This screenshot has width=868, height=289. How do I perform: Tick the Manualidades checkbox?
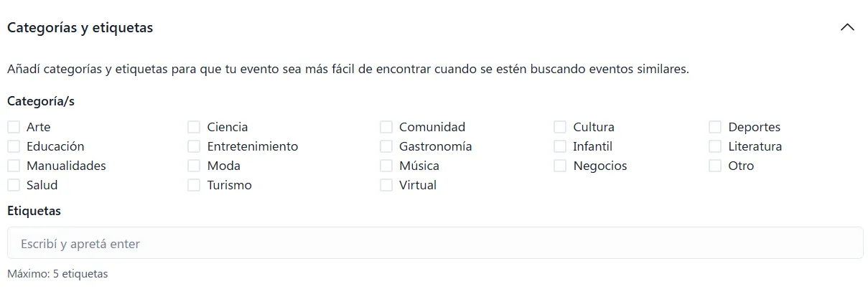(14, 166)
